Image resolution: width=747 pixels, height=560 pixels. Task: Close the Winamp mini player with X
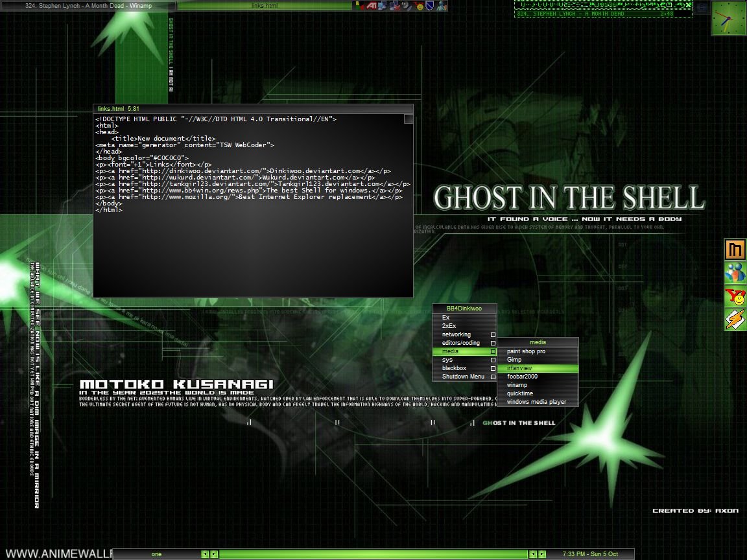click(689, 5)
